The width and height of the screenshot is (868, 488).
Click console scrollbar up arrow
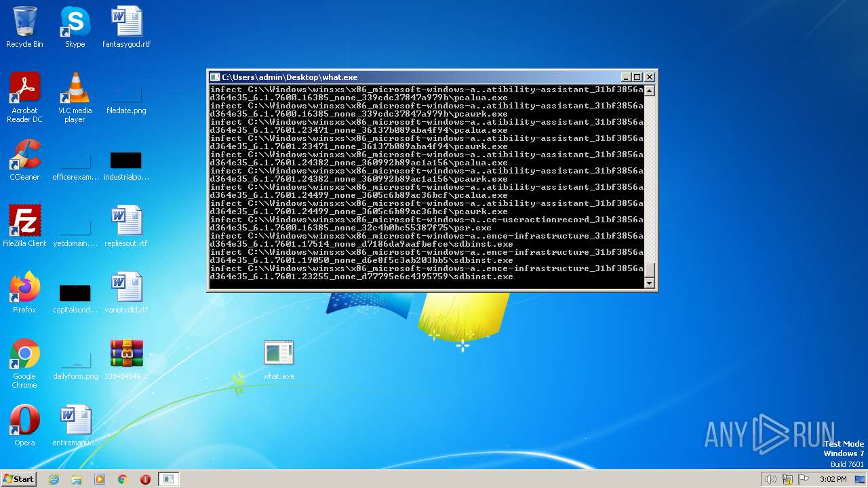649,91
